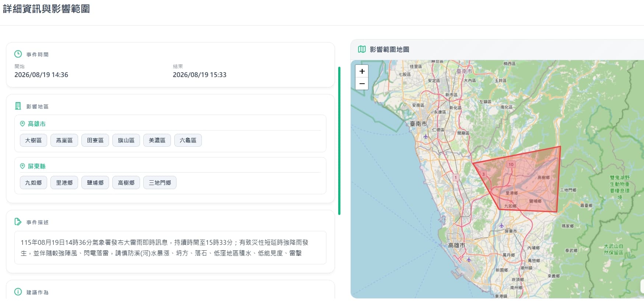Click the 建議作為 section heading

38,292
